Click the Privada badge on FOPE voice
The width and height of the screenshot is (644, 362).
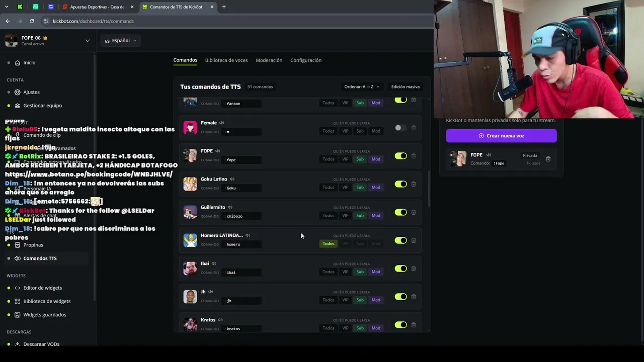tap(530, 155)
